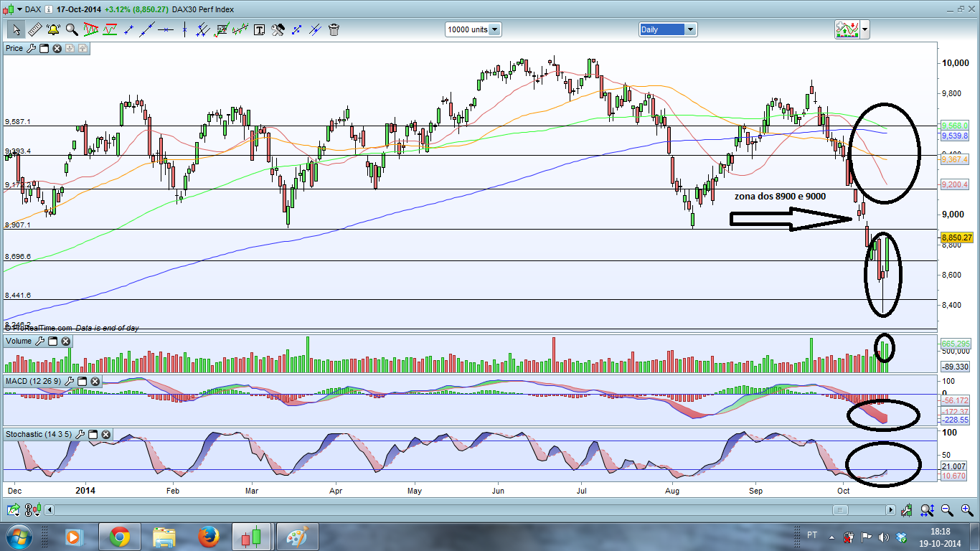
Task: Pick the vertical line drawing tool
Action: (184, 29)
